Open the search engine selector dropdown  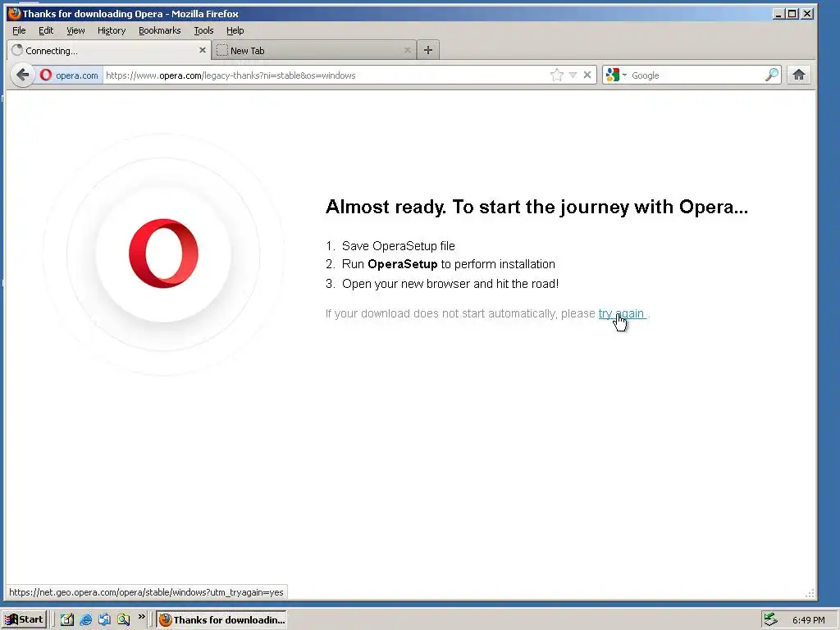tap(615, 75)
